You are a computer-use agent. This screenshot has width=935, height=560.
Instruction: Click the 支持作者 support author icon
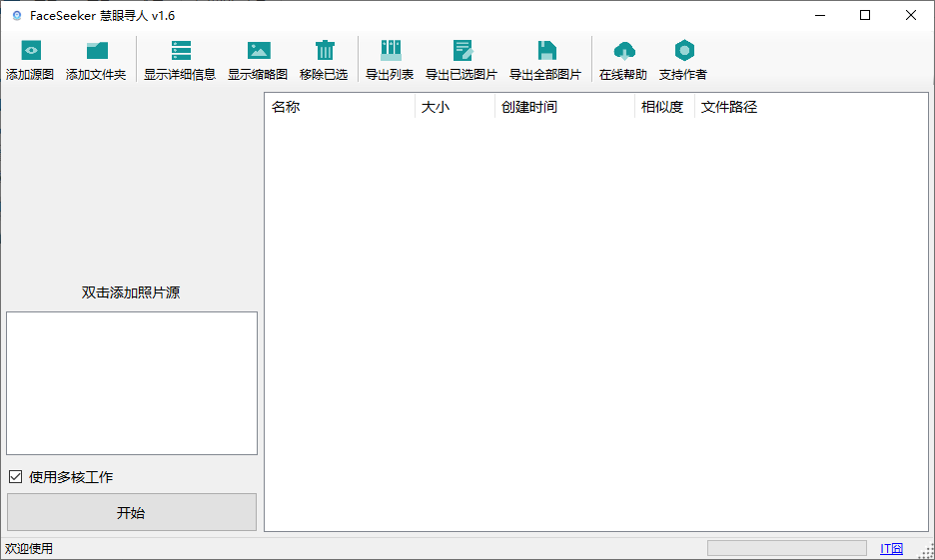point(683,51)
